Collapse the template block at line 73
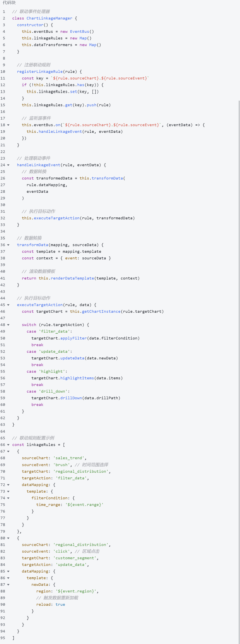 [x=8, y=491]
